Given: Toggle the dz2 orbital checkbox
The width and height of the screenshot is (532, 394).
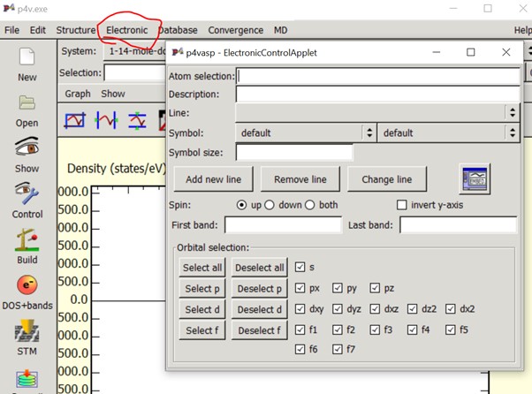Looking at the screenshot, I should pos(412,309).
